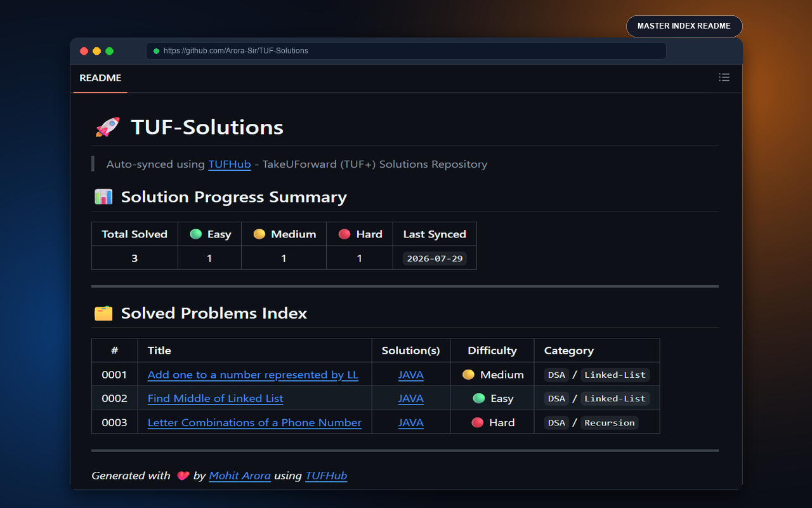The image size is (812, 508).
Task: Click the Linked-List tag in row 0001
Action: pos(615,375)
